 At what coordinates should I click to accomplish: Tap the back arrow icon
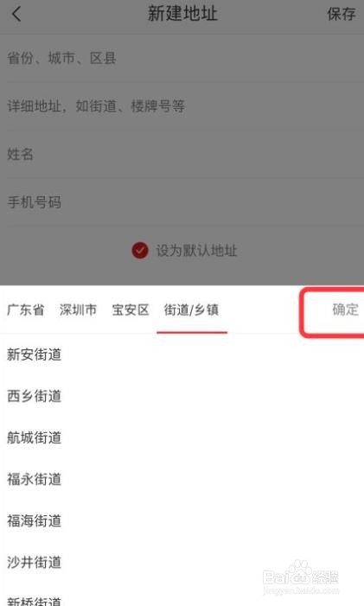tap(16, 15)
